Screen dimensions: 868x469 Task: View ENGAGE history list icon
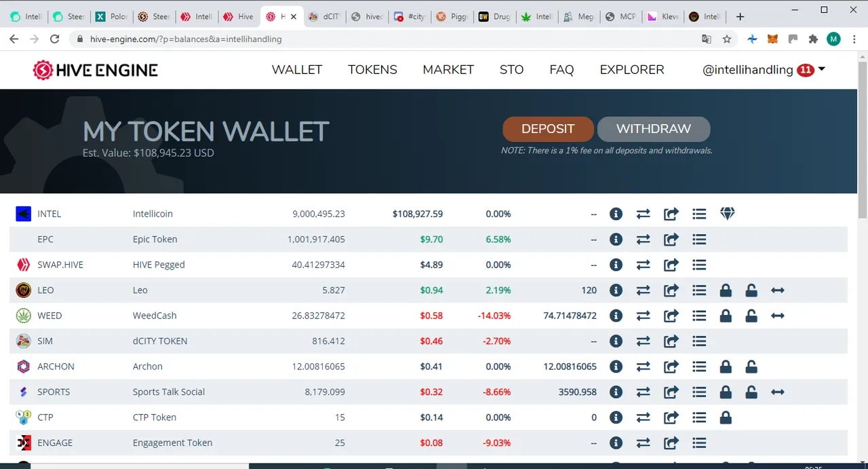coord(699,443)
